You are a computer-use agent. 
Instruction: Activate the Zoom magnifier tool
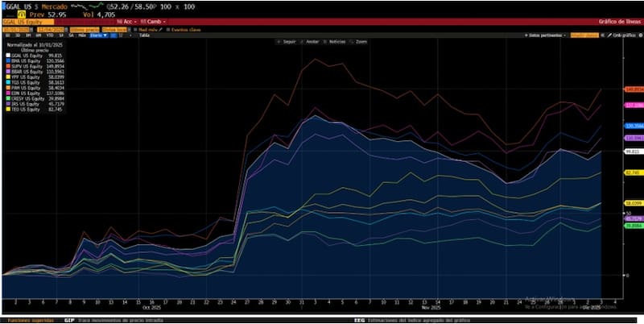(x=353, y=40)
